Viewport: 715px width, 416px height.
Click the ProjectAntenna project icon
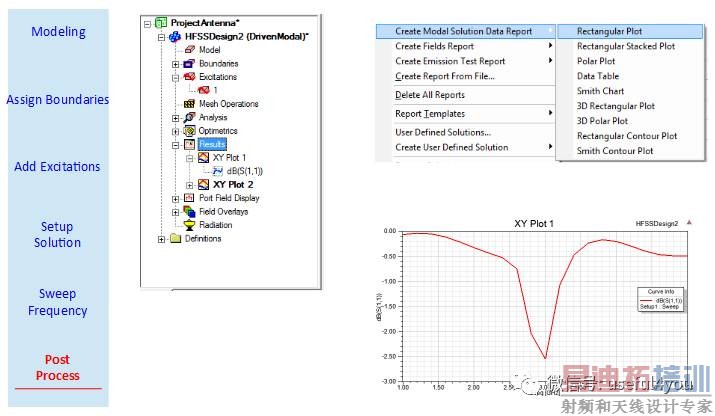(x=161, y=23)
